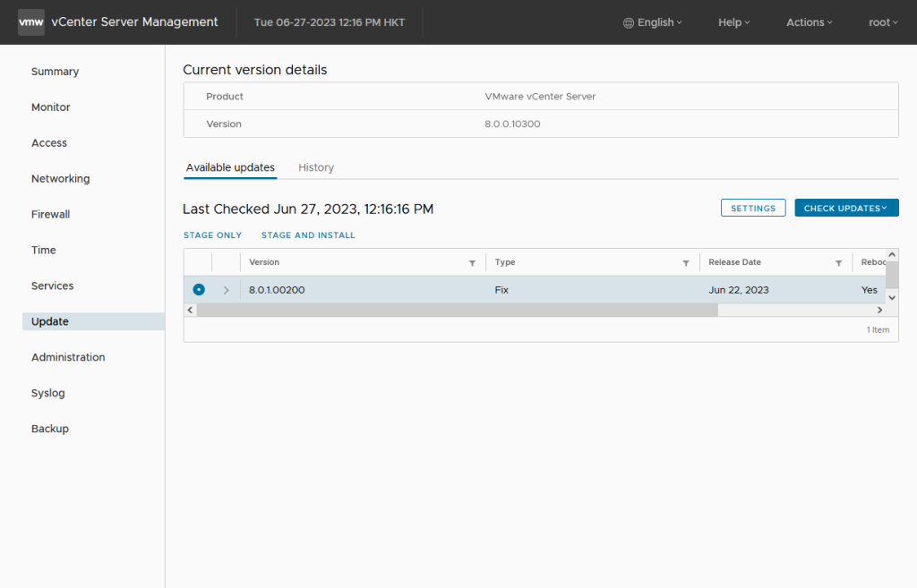Select Update in the sidebar
The image size is (917, 588).
(x=93, y=321)
